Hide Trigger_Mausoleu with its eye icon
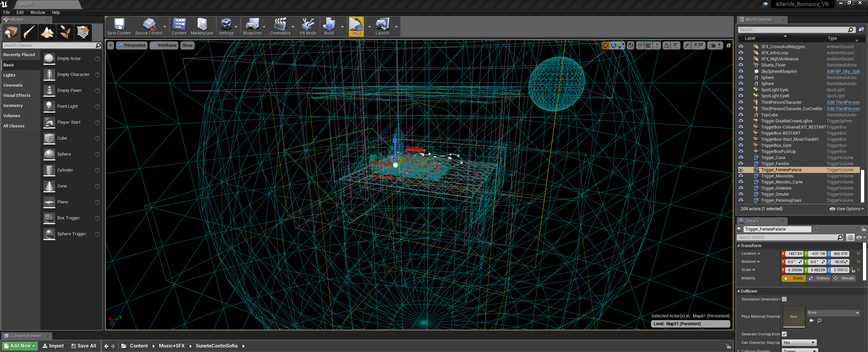 [x=741, y=176]
